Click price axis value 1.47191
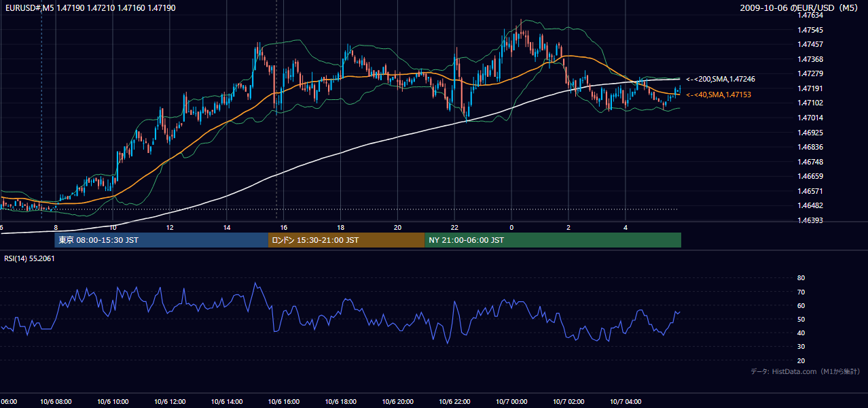Viewport: 868px width, 408px height. tap(811, 88)
